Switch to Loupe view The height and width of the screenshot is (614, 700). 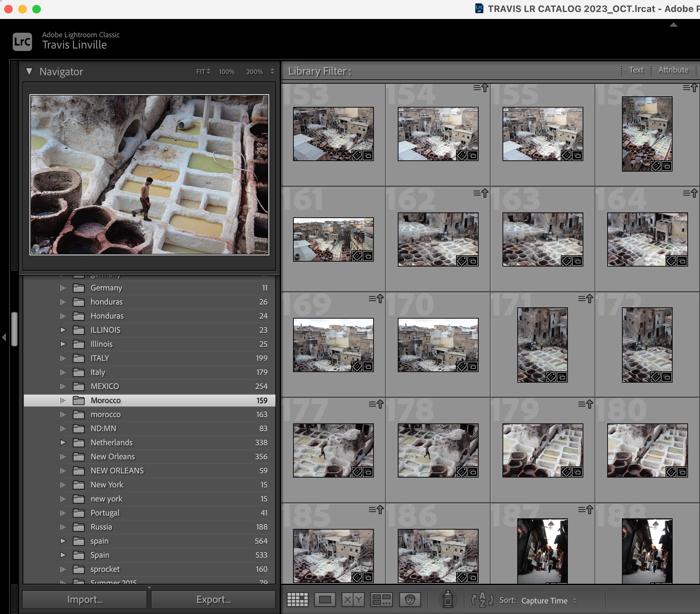pyautogui.click(x=325, y=600)
